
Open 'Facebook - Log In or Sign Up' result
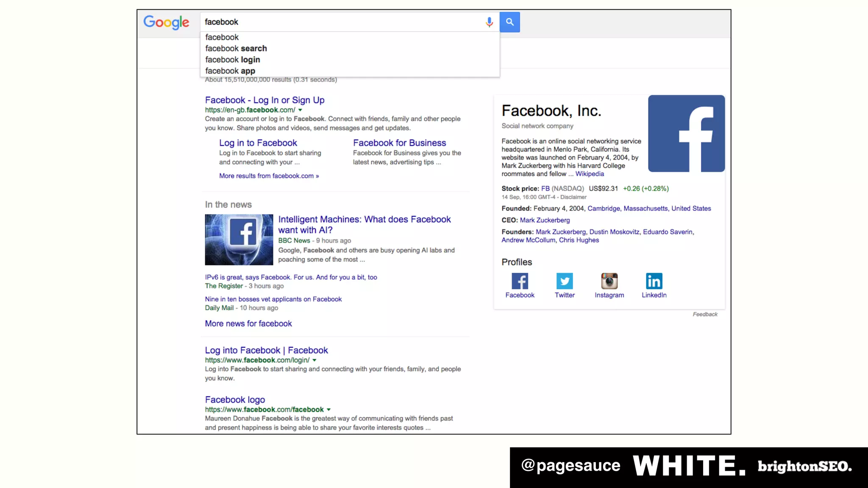click(264, 100)
